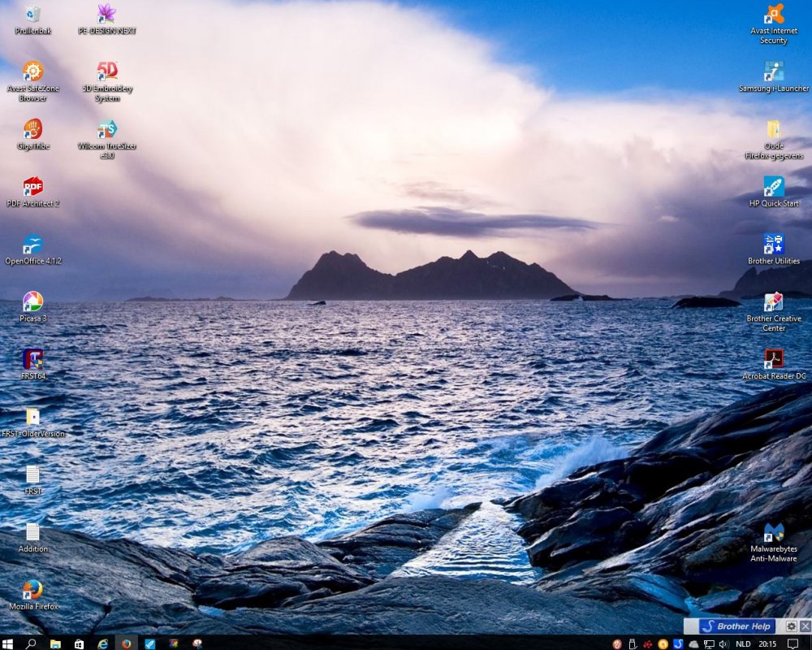The height and width of the screenshot is (650, 812).
Task: Open the volume control in system tray
Action: tap(723, 643)
